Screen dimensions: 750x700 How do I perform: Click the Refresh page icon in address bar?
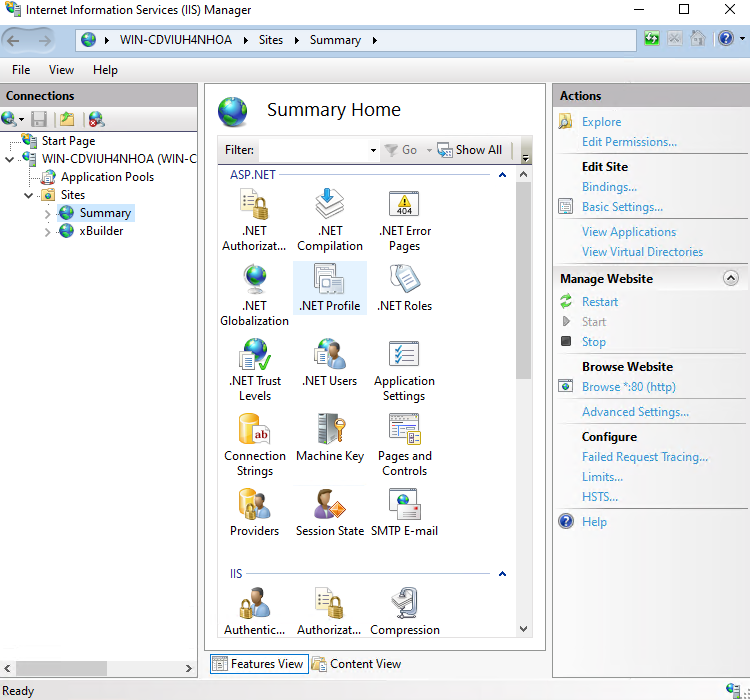651,38
